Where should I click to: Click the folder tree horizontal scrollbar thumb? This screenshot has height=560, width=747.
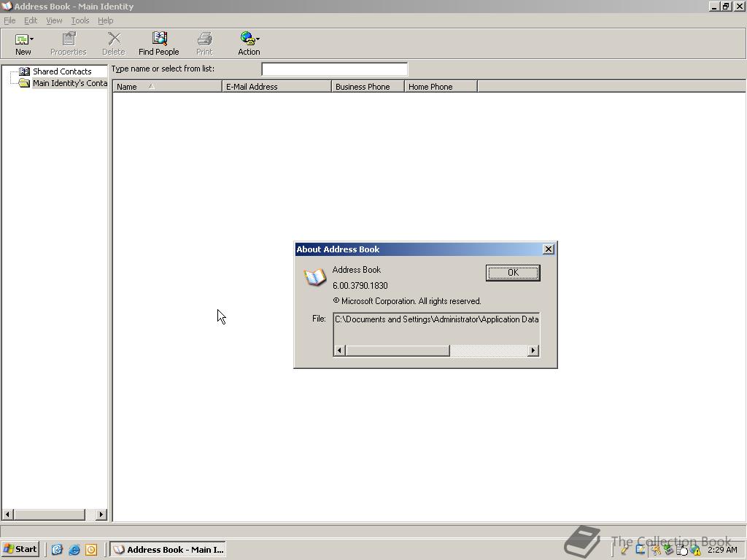tap(50, 514)
